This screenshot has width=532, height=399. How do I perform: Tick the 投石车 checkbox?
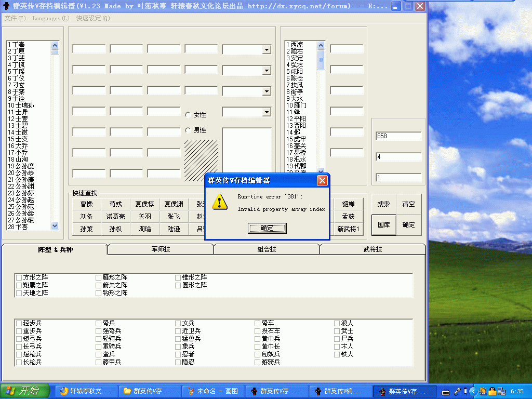pos(258,331)
